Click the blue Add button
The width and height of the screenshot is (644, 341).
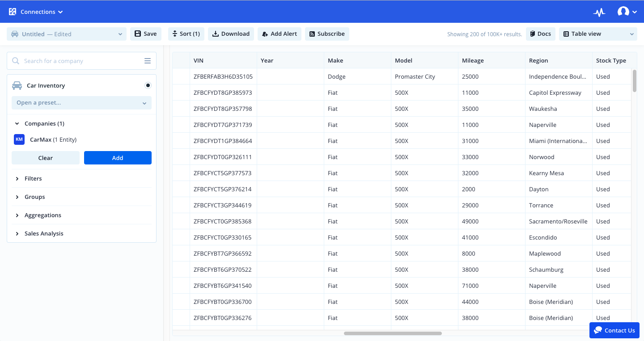[x=118, y=158]
